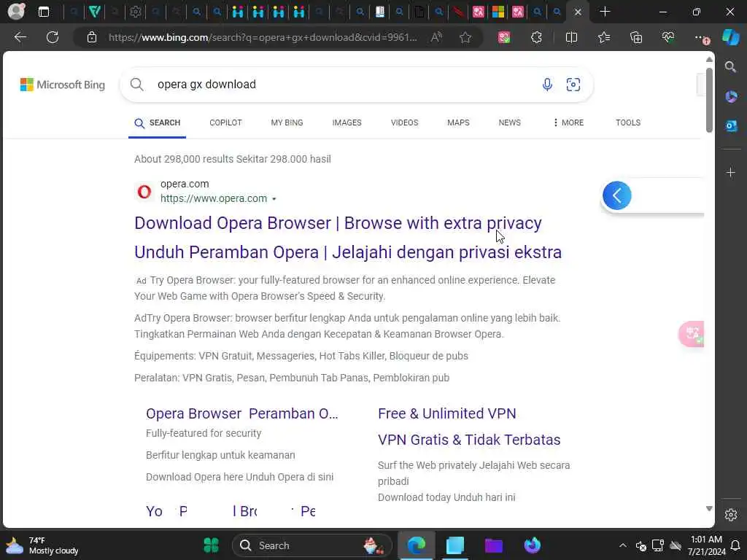Click the pink floating translate button
Screen dimensions: 747x560
692,334
